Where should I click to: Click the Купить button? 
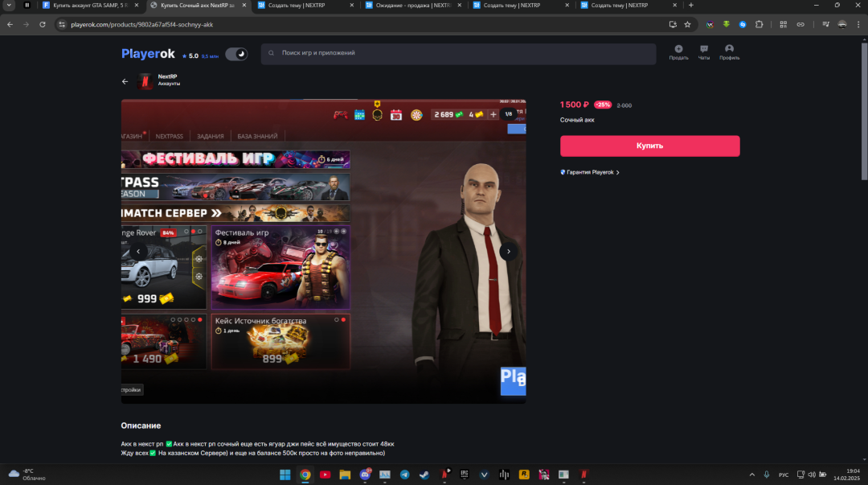[x=649, y=146]
